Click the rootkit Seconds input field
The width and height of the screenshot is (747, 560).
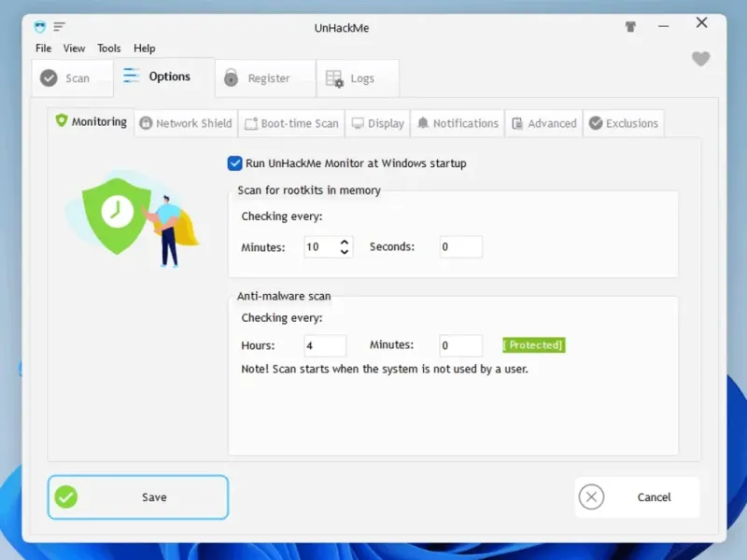pyautogui.click(x=460, y=246)
